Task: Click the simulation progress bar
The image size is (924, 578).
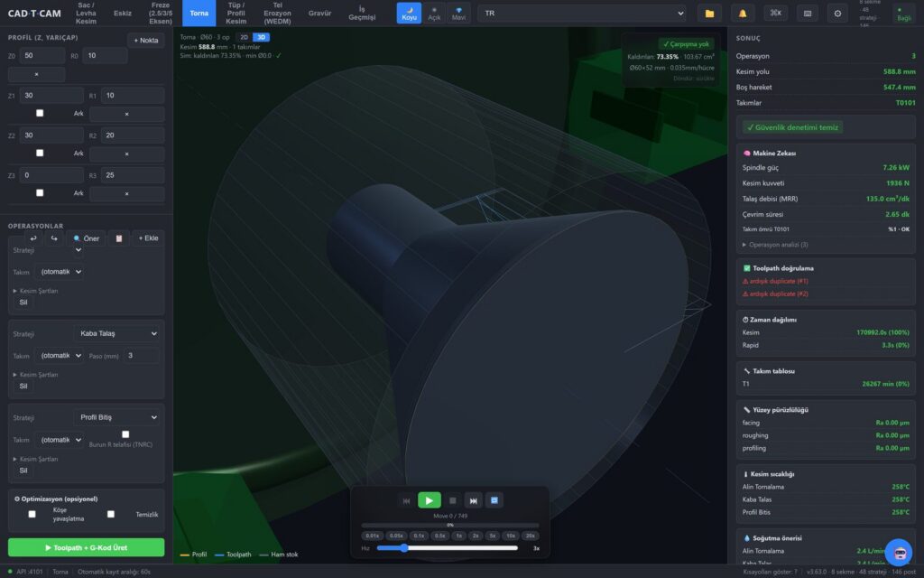Action: tap(450, 525)
